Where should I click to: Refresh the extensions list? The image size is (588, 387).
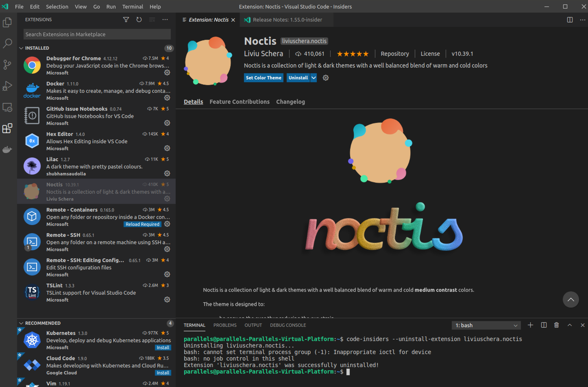pyautogui.click(x=139, y=20)
